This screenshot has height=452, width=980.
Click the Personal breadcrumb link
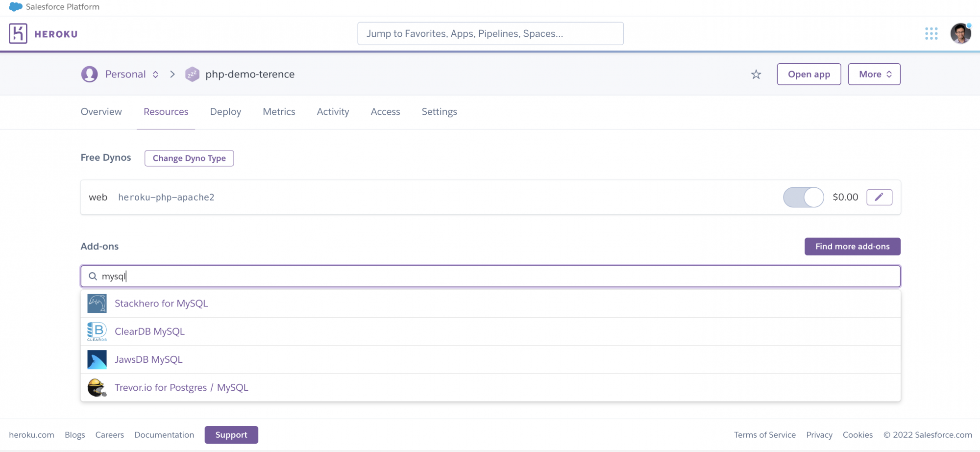[x=125, y=74]
